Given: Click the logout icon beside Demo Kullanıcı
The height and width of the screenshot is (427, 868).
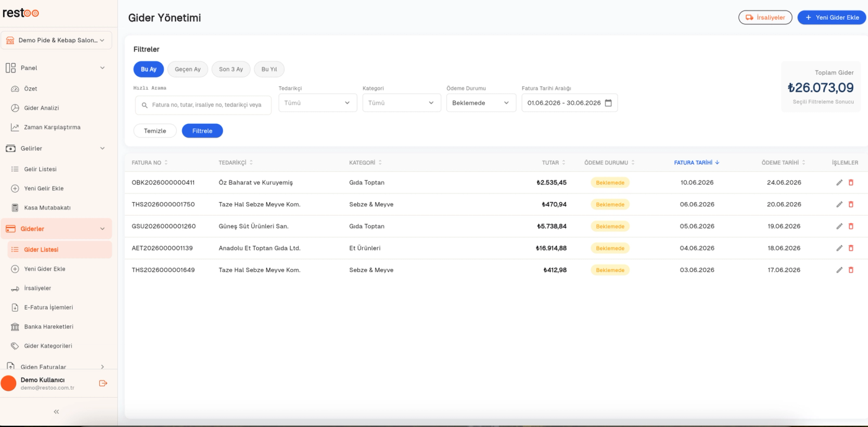Looking at the screenshot, I should coord(104,384).
